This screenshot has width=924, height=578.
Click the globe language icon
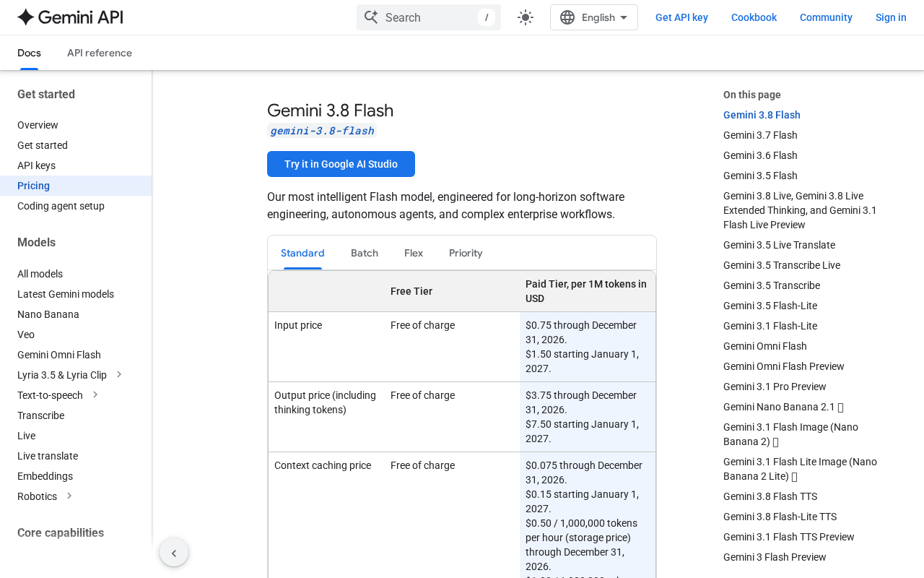click(x=567, y=17)
